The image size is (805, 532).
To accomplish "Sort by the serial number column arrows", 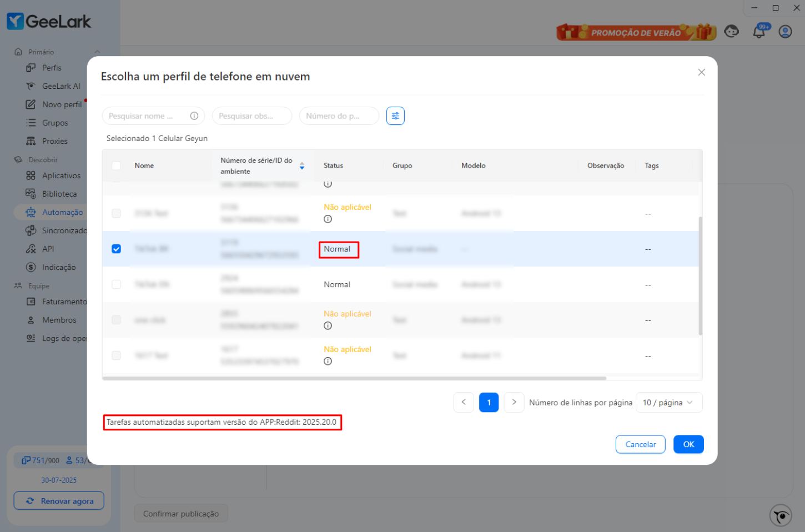I will pos(302,166).
